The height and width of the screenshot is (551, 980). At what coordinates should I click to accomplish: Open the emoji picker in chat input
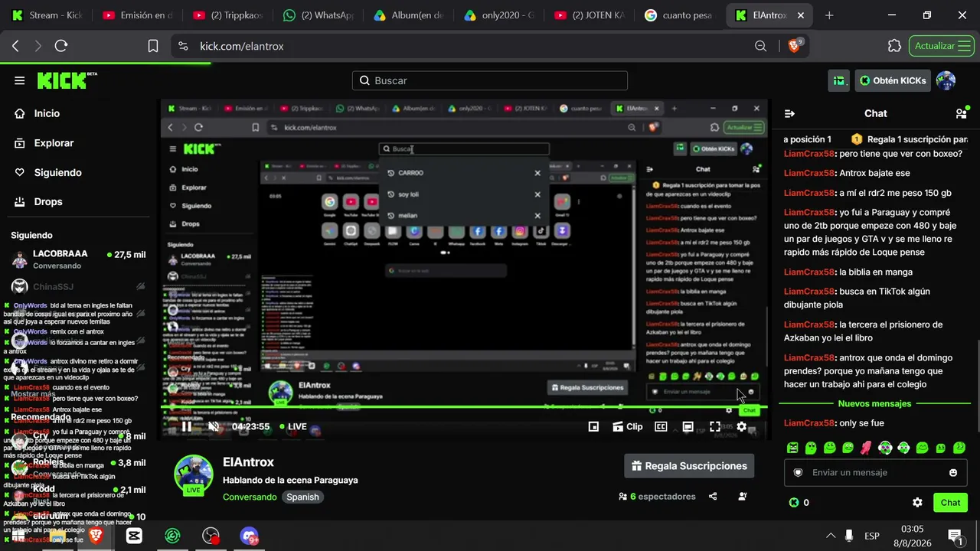point(953,472)
